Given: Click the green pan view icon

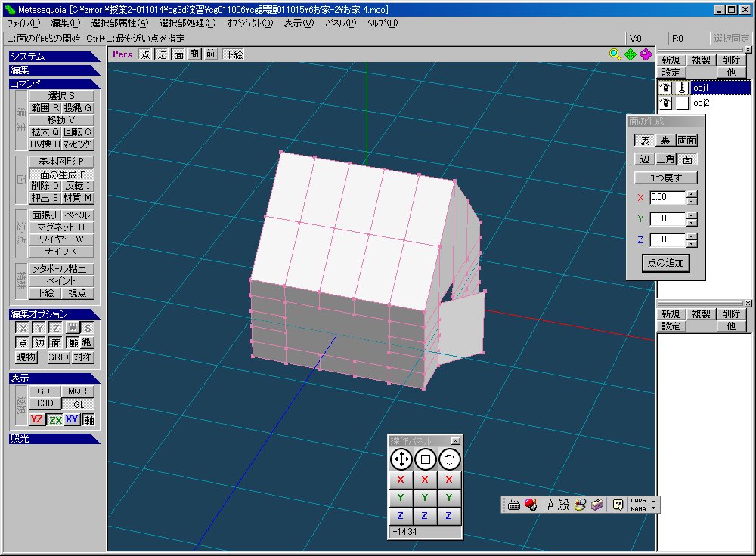Looking at the screenshot, I should click(x=631, y=54).
